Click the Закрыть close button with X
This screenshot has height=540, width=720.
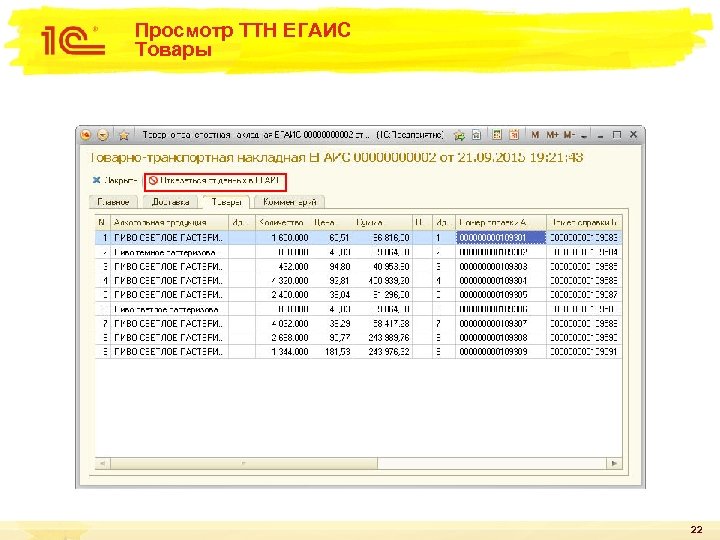click(x=114, y=180)
